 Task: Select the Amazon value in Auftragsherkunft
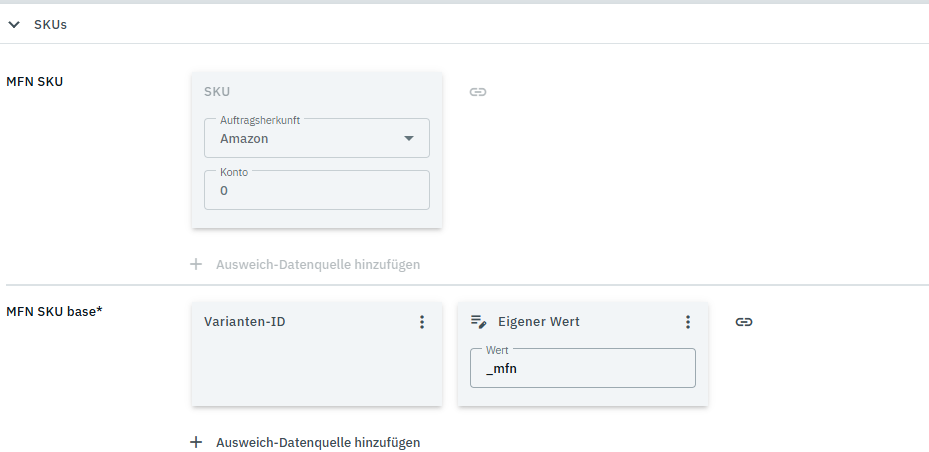[x=245, y=139]
